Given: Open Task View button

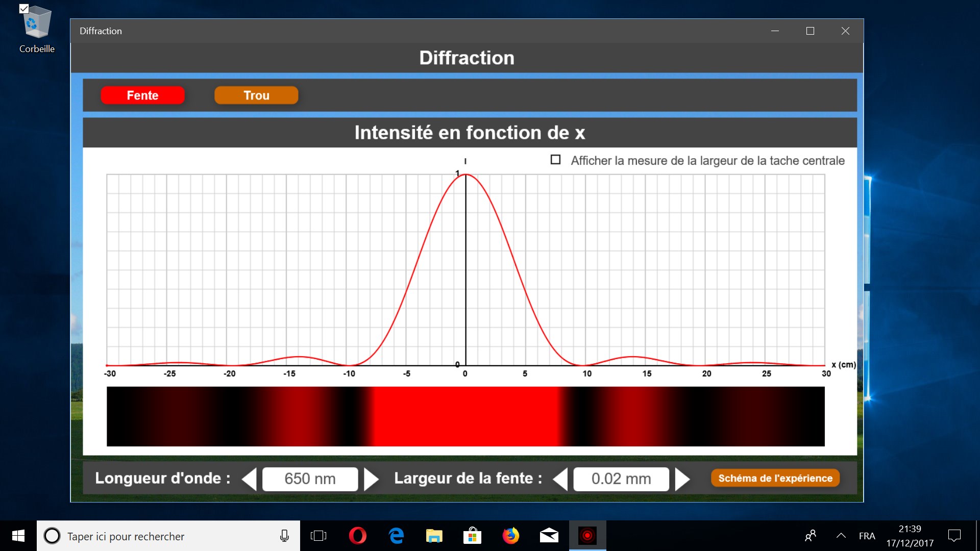Looking at the screenshot, I should [x=318, y=536].
